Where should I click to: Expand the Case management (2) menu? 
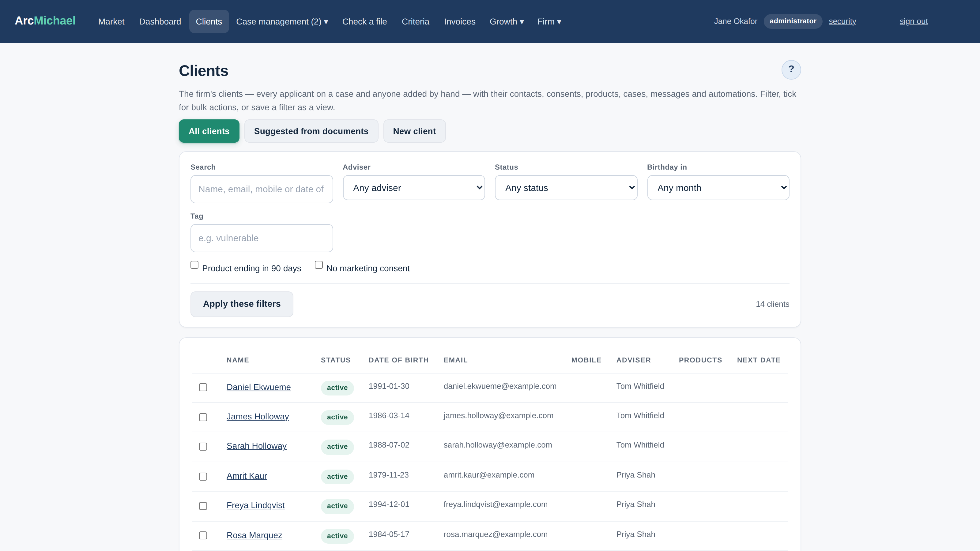click(282, 22)
